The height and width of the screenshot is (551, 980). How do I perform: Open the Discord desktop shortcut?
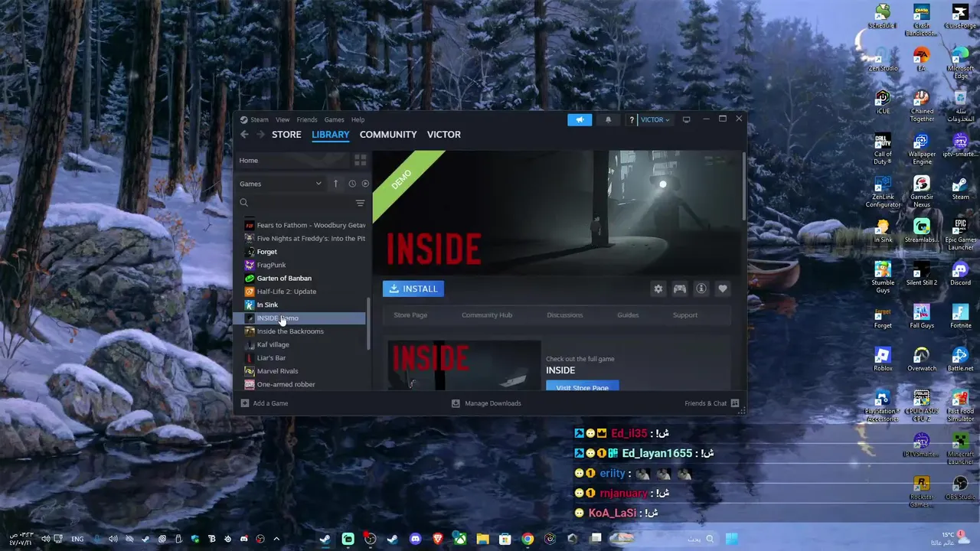[960, 274]
